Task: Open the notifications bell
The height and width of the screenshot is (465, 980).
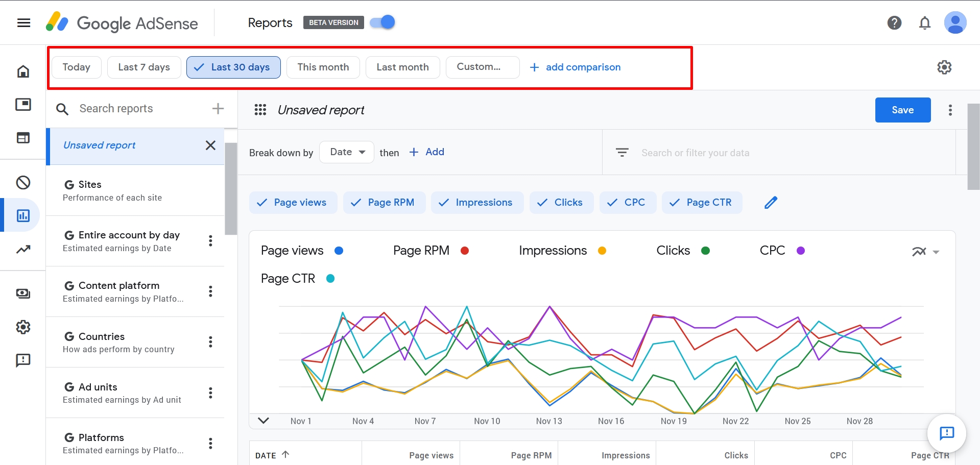Action: coord(925,23)
